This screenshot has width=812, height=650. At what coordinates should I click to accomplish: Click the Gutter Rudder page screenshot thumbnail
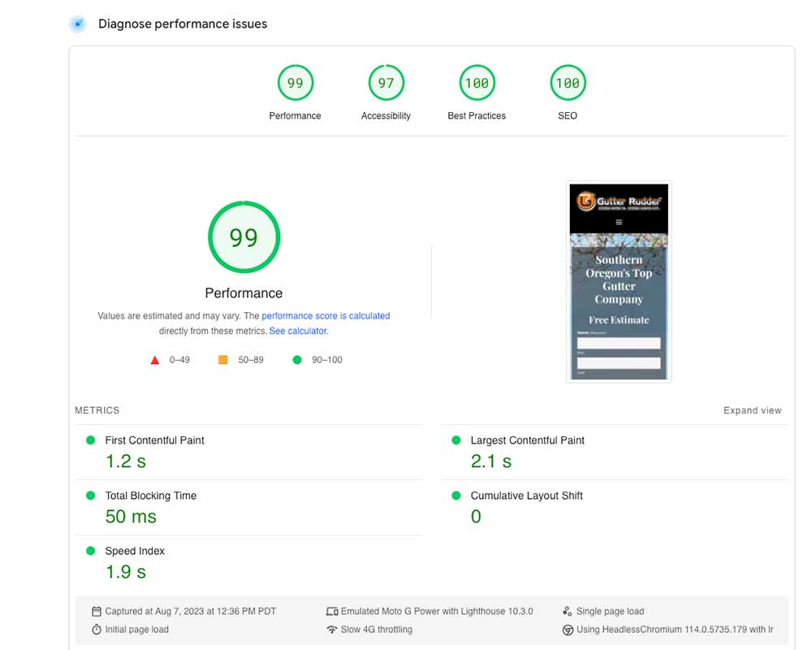tap(619, 281)
